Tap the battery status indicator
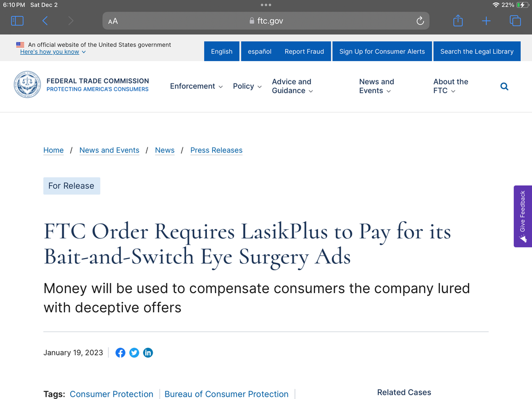This screenshot has height=399, width=532. pyautogui.click(x=522, y=5)
